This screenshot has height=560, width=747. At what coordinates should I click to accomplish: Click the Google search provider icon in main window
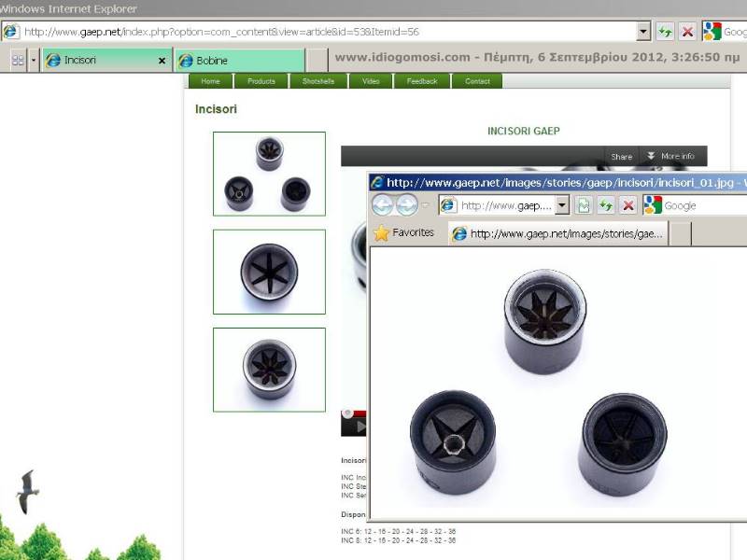point(712,32)
